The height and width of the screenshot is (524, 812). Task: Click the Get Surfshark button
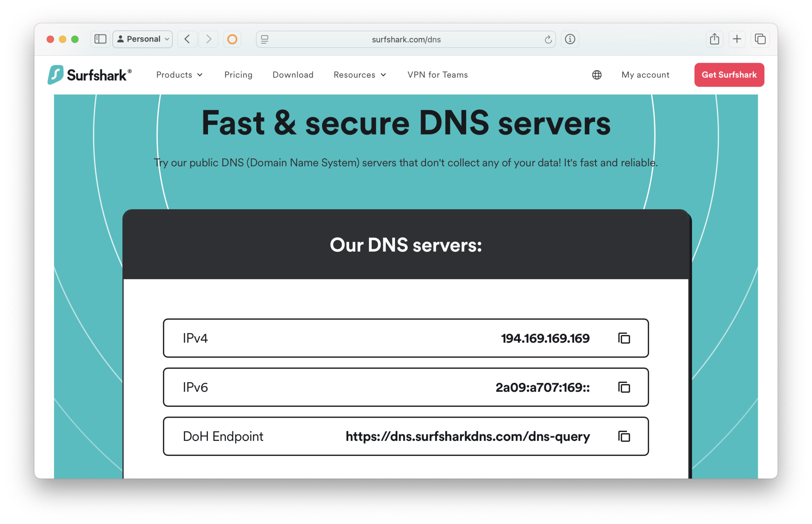pos(729,75)
